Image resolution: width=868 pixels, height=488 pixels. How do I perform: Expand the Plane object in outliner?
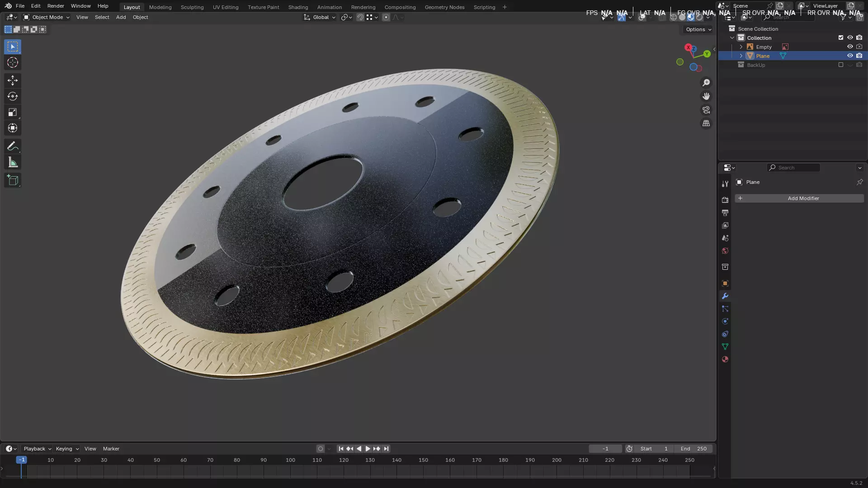point(741,56)
